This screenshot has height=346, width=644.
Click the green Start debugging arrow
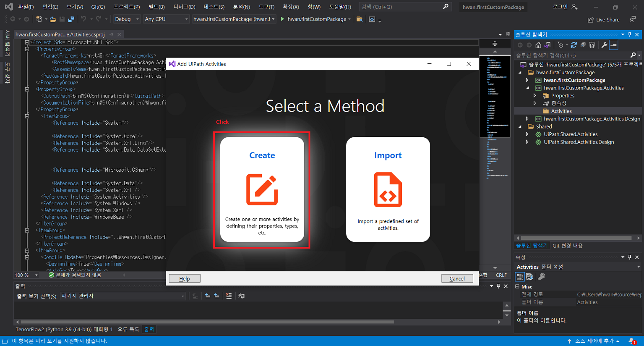282,19
